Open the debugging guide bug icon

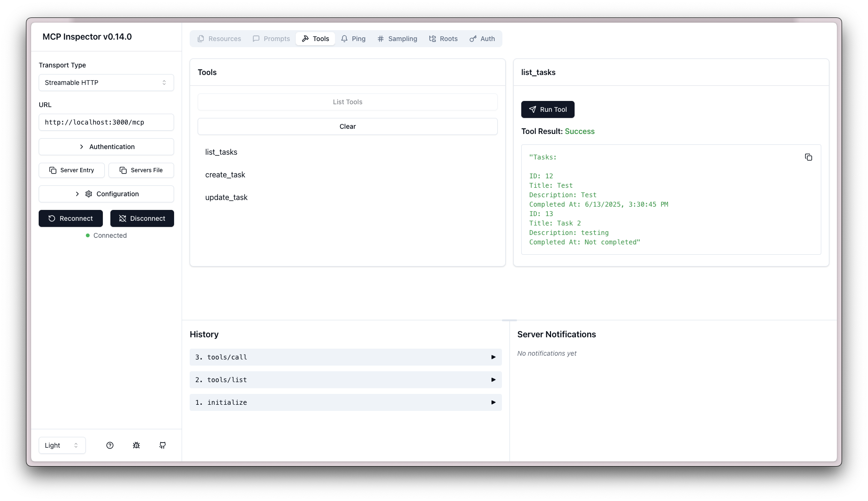136,445
